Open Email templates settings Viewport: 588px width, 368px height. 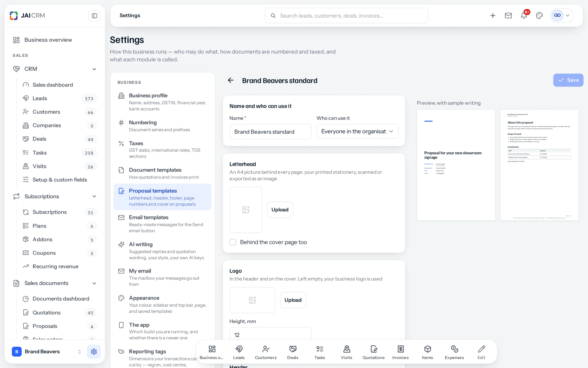point(162,224)
